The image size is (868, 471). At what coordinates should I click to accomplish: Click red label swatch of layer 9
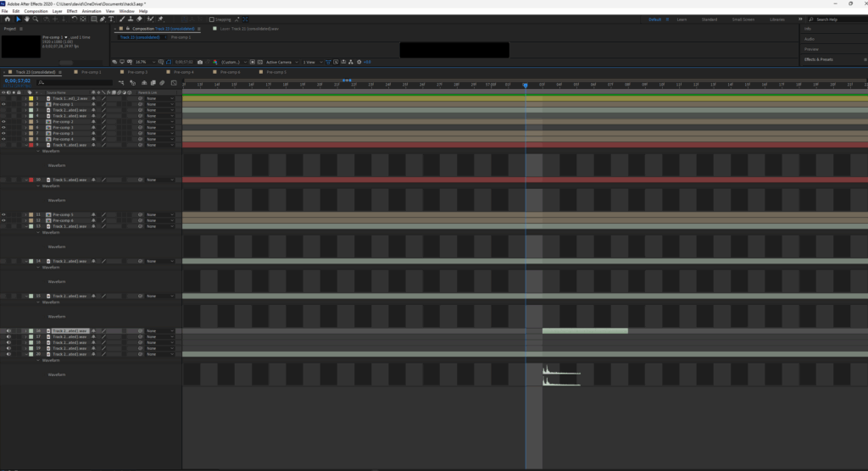[31, 145]
